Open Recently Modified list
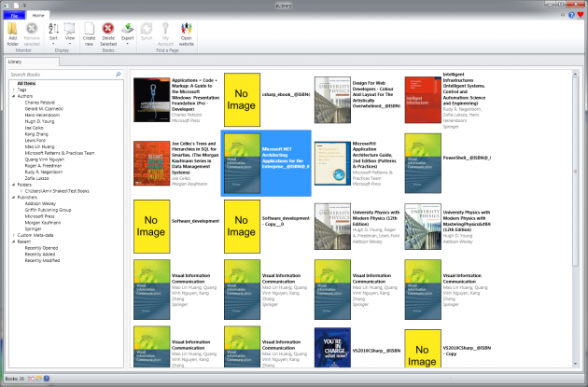This screenshot has width=588, height=387. (x=42, y=260)
